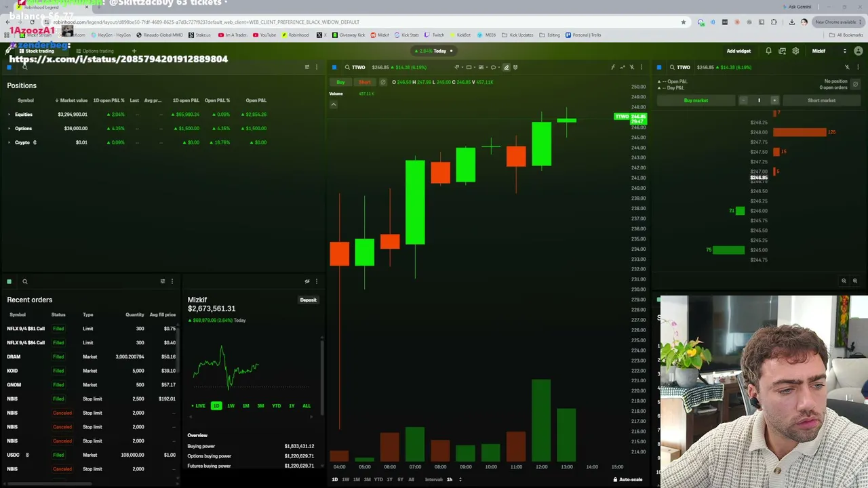Open the chart interval 1h dropdown
The height and width of the screenshot is (488, 868).
(454, 479)
